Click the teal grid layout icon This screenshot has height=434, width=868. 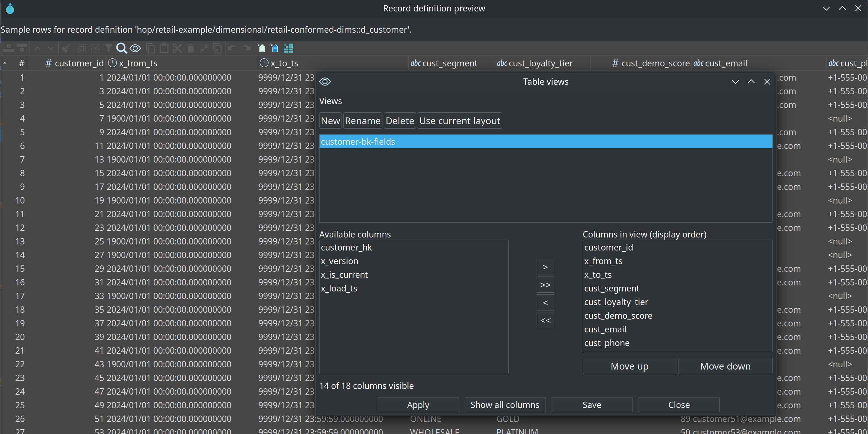point(288,48)
